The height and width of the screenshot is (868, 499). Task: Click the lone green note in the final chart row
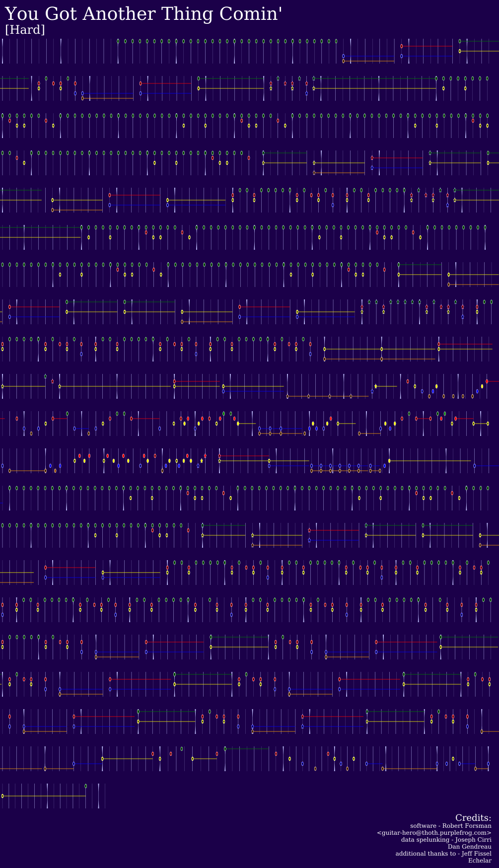coord(86,786)
